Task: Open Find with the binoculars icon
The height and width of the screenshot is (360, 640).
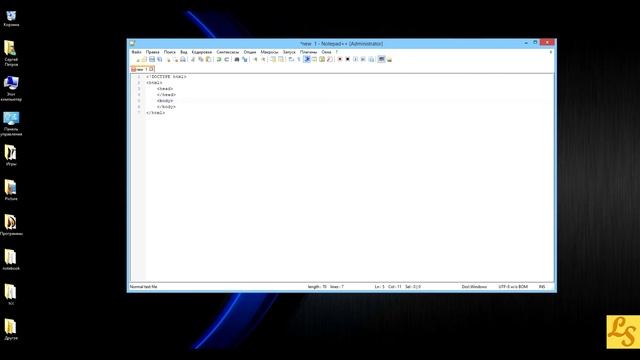Action: click(237, 60)
